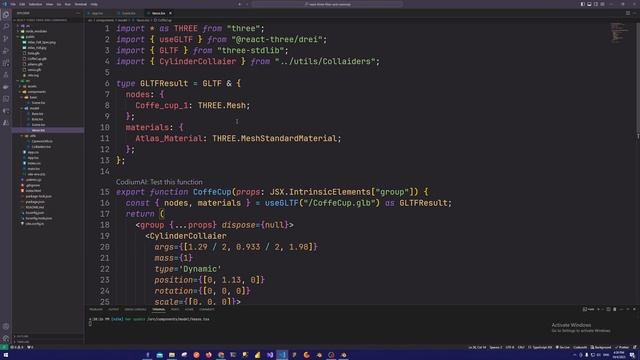Switch to Debug Console panel tab
The height and width of the screenshot is (360, 640).
tap(135, 309)
